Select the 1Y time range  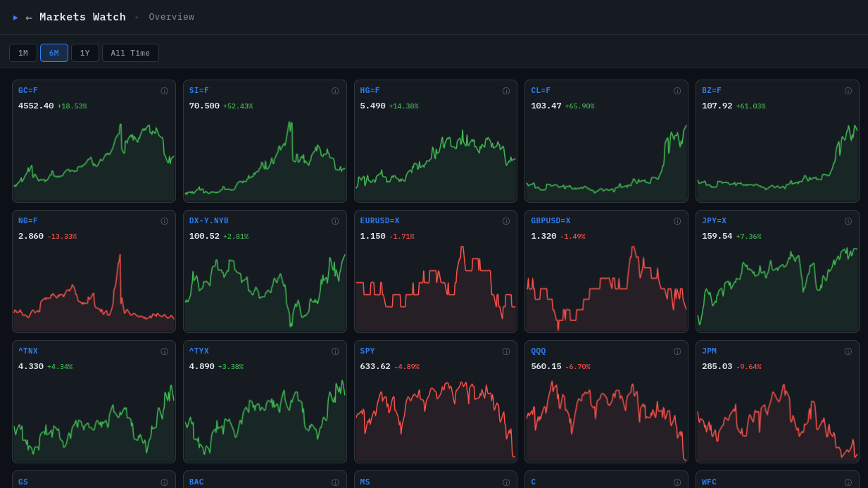(85, 53)
